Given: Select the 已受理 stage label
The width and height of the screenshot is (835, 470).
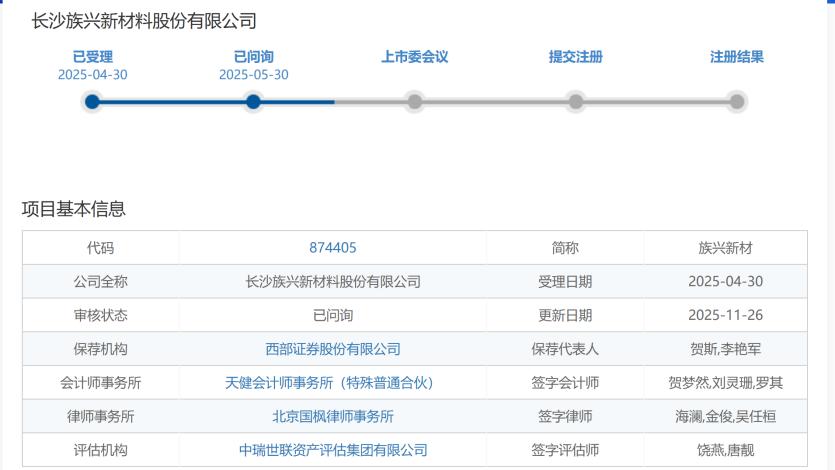Looking at the screenshot, I should click(x=92, y=57).
